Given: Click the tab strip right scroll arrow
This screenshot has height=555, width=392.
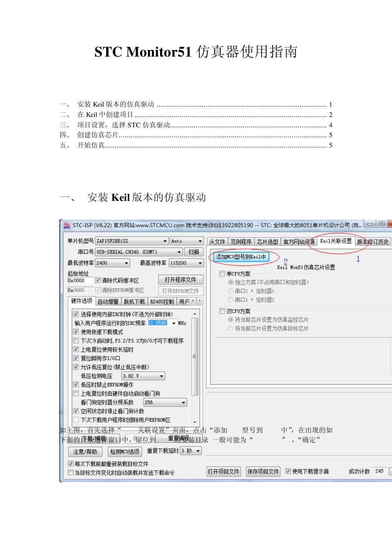Looking at the screenshot, I should pyautogui.click(x=200, y=301).
